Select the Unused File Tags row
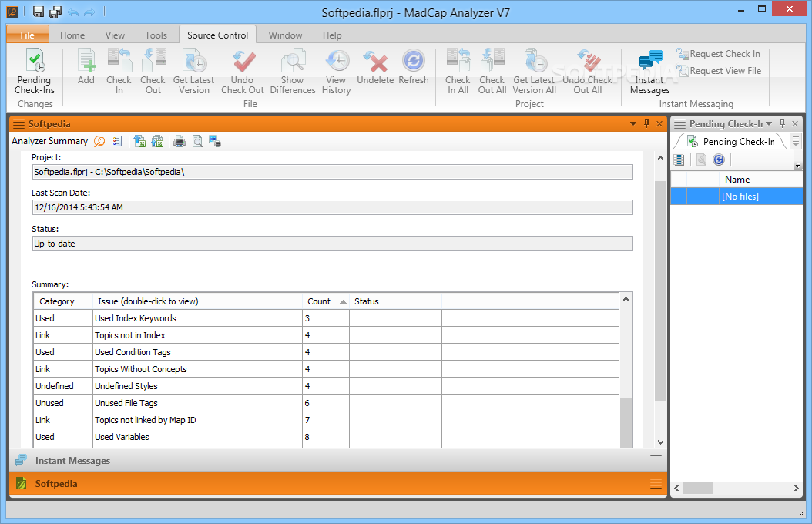The image size is (812, 524). (x=326, y=403)
